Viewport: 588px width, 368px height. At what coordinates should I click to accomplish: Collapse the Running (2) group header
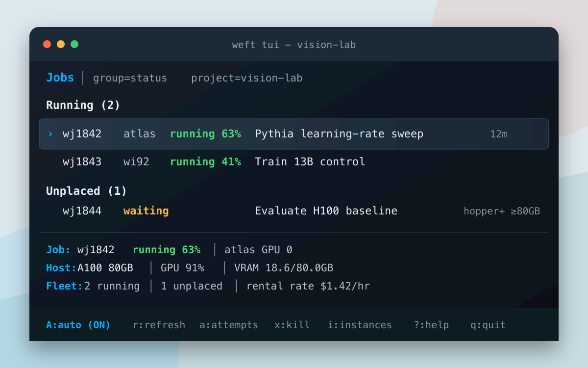coord(83,105)
